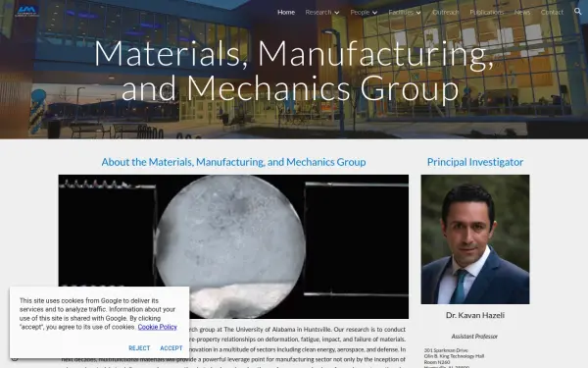Go to the Home nav item
This screenshot has width=588, height=368.
point(286,12)
